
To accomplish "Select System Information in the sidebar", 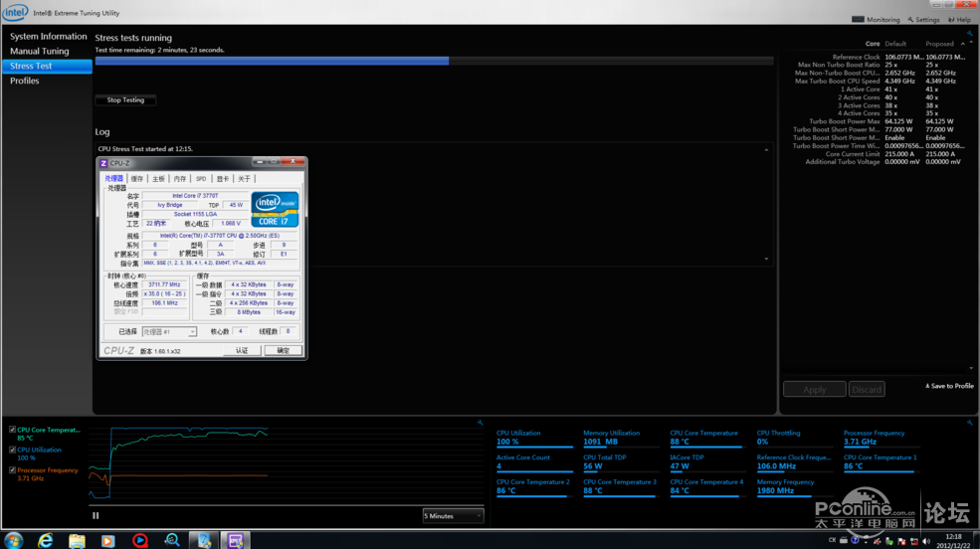I will tap(48, 36).
